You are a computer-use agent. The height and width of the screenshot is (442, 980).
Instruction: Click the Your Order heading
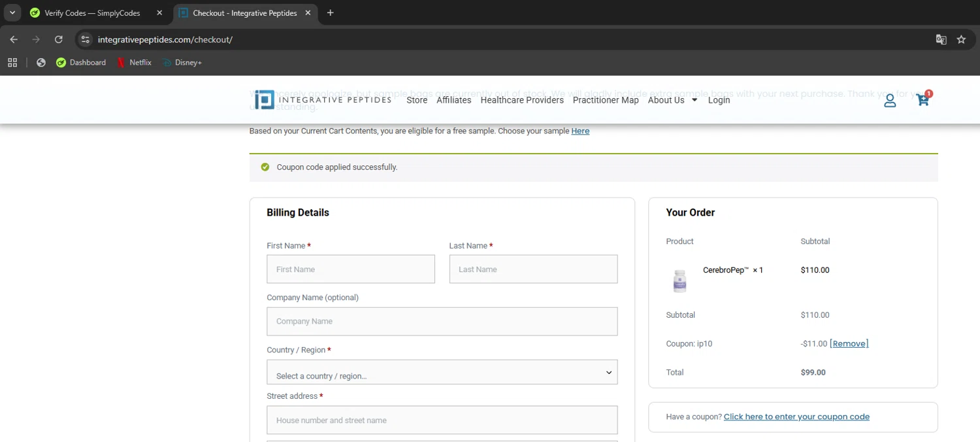point(690,212)
